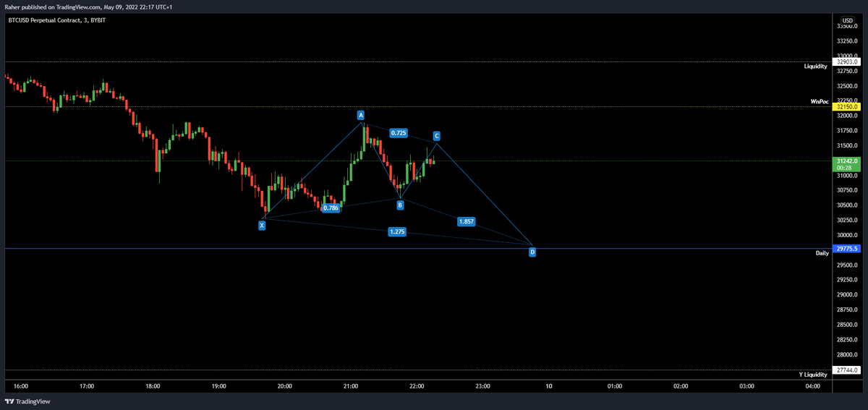868x410 pixels.
Task: Click the 23:00 time axis label
Action: pyautogui.click(x=483, y=386)
